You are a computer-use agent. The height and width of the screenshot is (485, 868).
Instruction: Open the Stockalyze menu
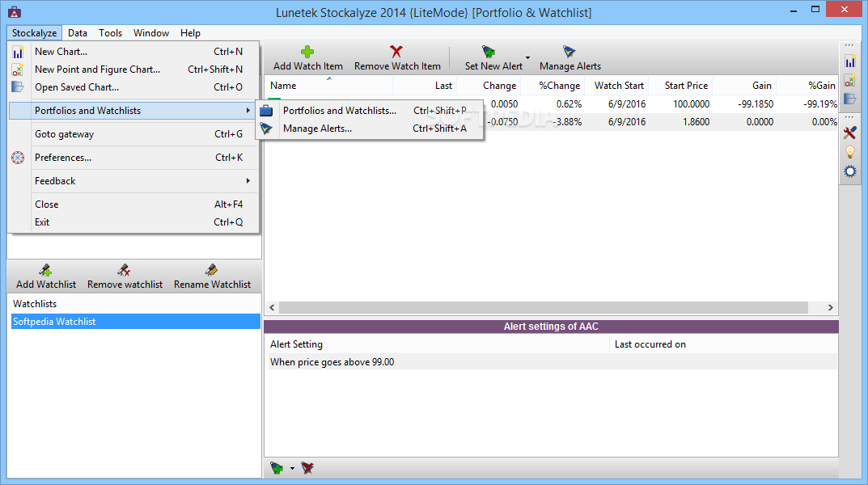click(x=34, y=33)
